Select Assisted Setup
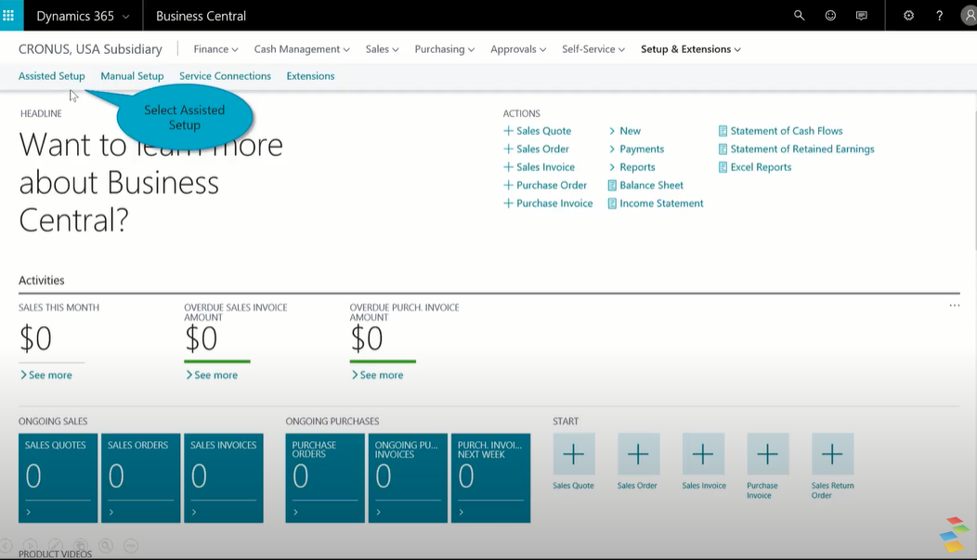Screen dimensions: 977x560 pyautogui.click(x=52, y=76)
